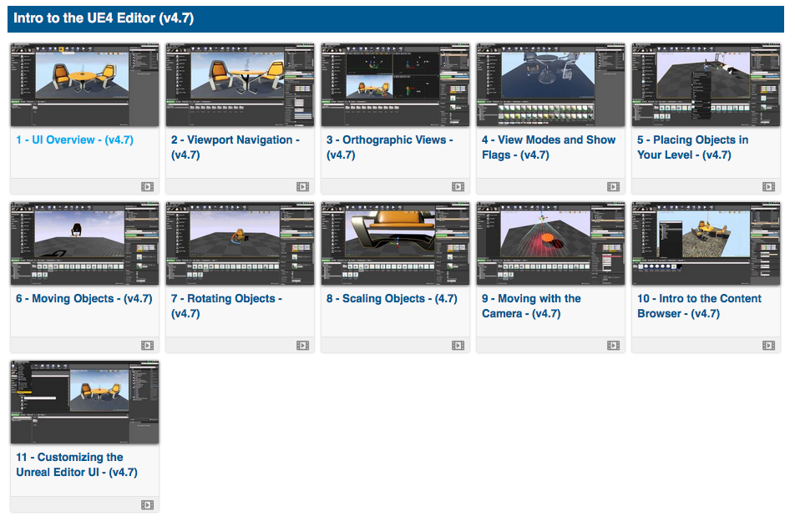795x532 pixels.
Task: Select the UI Overview video thumbnail
Action: pos(84,84)
